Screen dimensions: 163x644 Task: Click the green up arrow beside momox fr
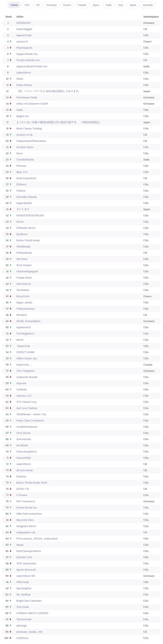coord(10,42)
